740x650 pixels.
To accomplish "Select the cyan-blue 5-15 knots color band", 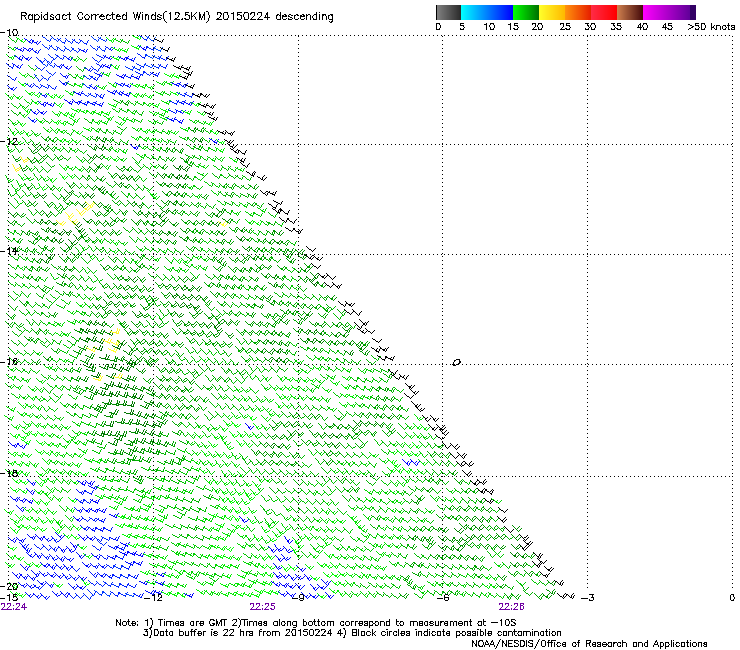I will (487, 12).
